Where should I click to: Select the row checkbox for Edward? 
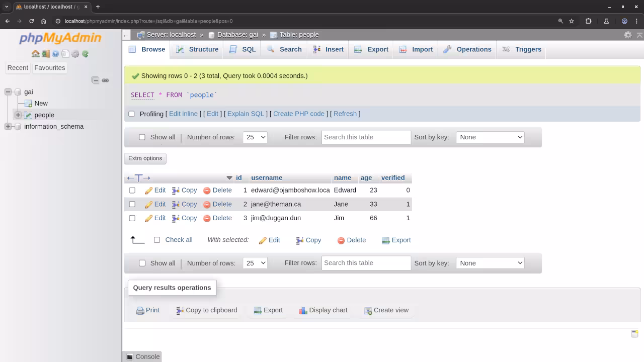pyautogui.click(x=132, y=191)
